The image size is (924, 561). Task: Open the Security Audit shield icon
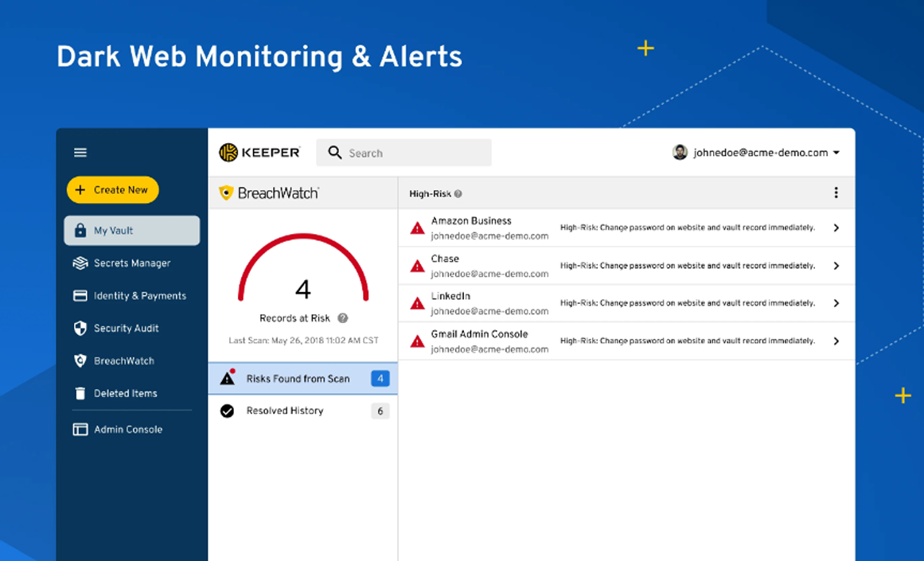click(x=80, y=328)
